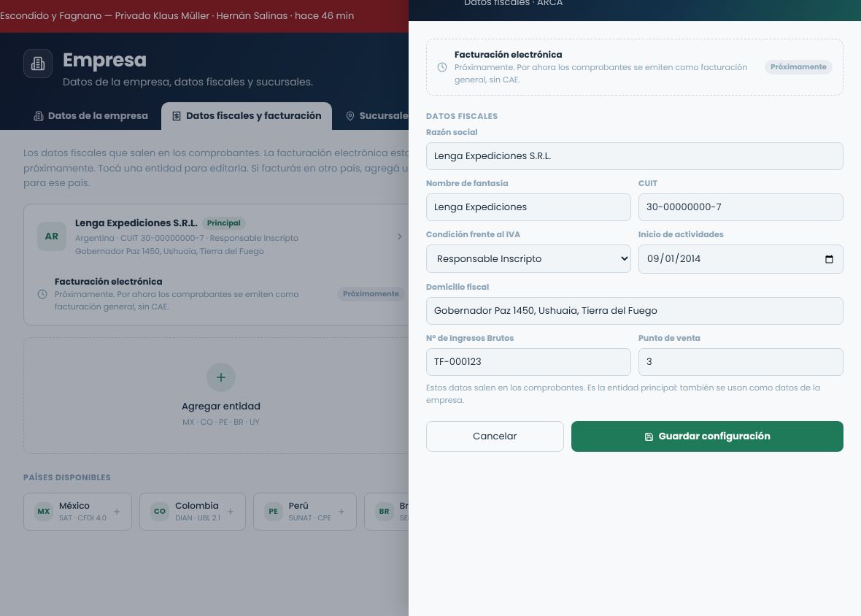861x616 pixels.
Task: Click the invoice icon in Datos fiscales tab
Action: click(177, 116)
